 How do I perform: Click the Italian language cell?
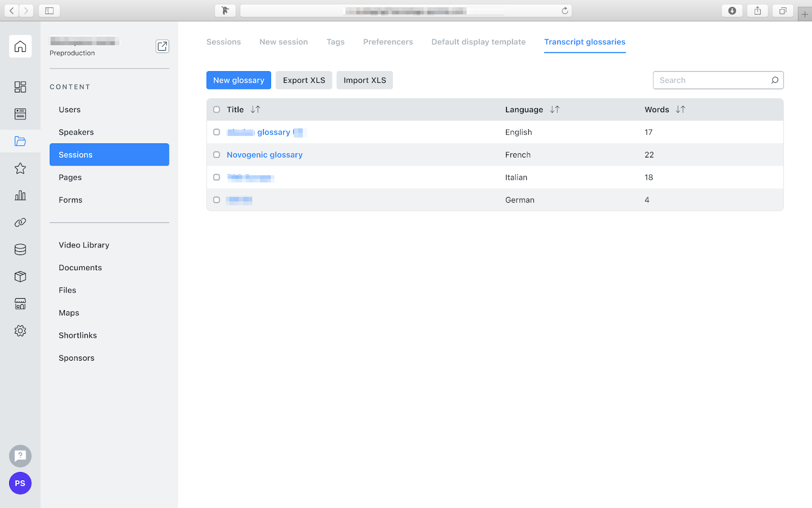tap(516, 177)
